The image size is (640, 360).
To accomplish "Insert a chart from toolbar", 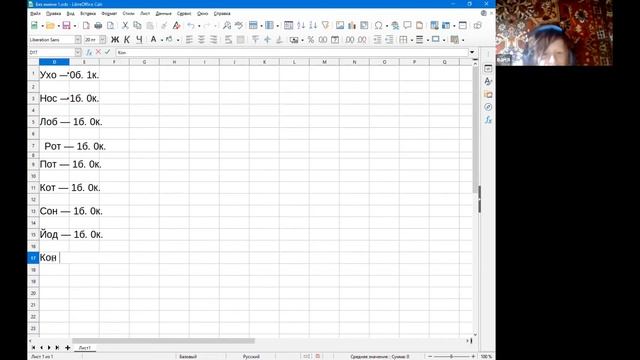I will point(352,26).
